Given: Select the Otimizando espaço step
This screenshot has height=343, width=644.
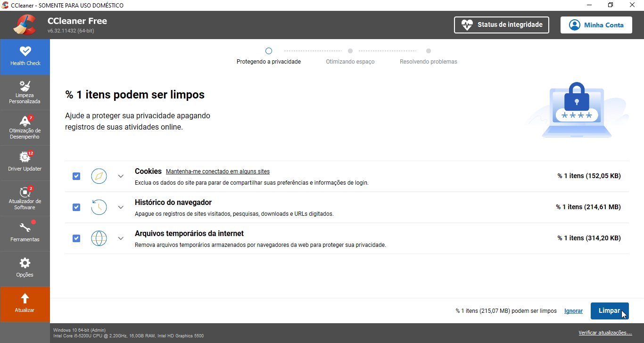Looking at the screenshot, I should tap(350, 56).
